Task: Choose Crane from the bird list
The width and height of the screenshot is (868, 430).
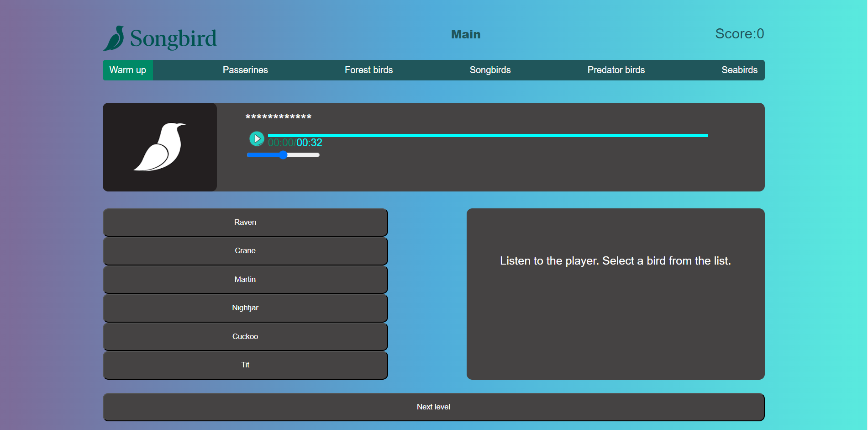Action: 245,251
